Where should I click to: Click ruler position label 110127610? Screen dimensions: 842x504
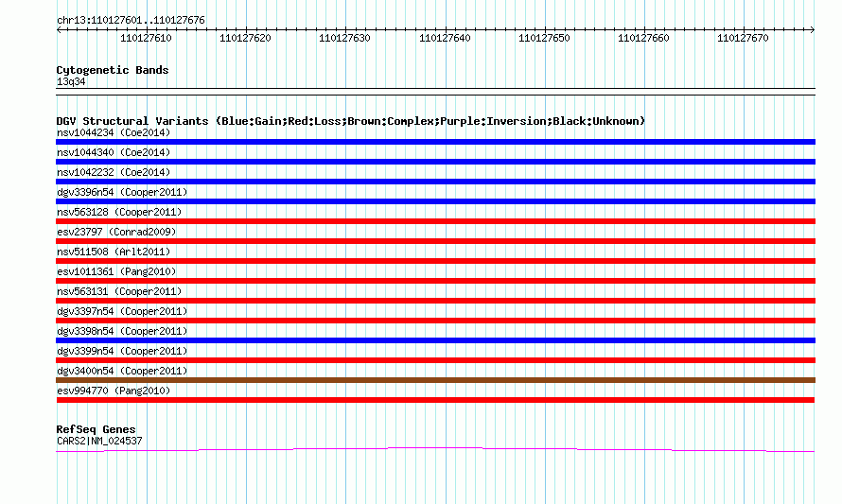pyautogui.click(x=146, y=38)
